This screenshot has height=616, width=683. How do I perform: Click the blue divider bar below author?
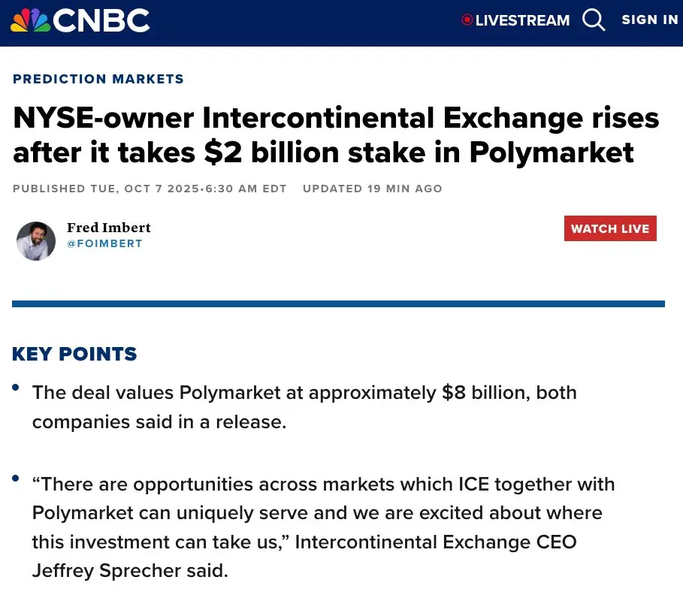pyautogui.click(x=338, y=303)
